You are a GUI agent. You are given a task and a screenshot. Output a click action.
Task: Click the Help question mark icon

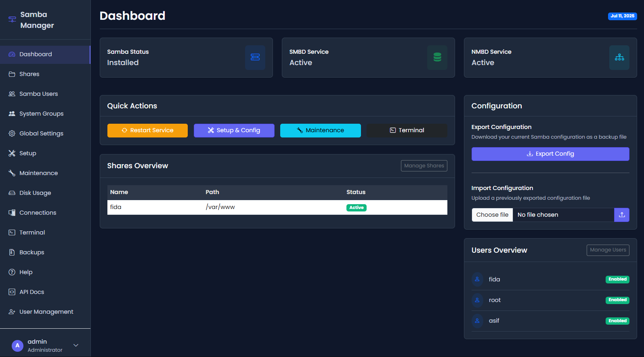tap(12, 272)
